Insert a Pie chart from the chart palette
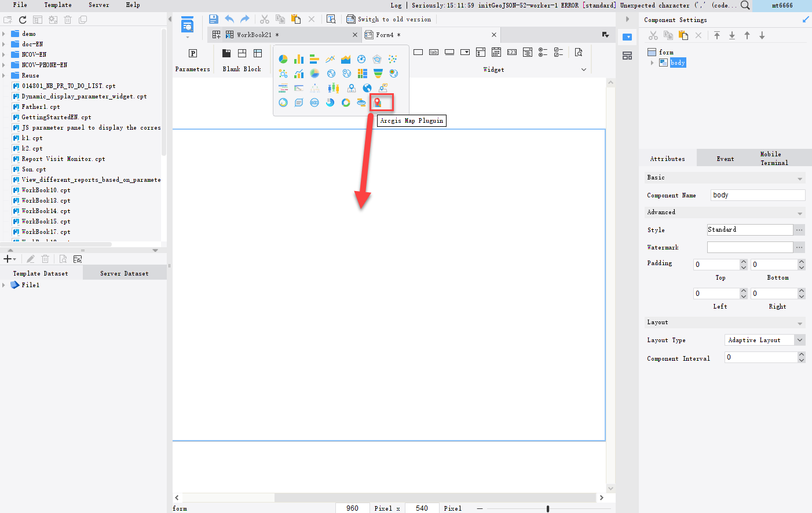 click(x=283, y=58)
